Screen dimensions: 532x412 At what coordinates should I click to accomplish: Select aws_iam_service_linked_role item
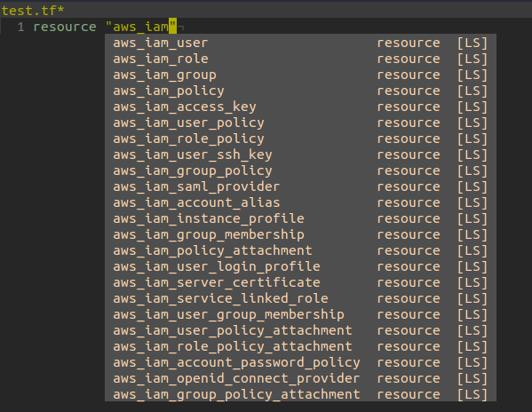point(300,298)
